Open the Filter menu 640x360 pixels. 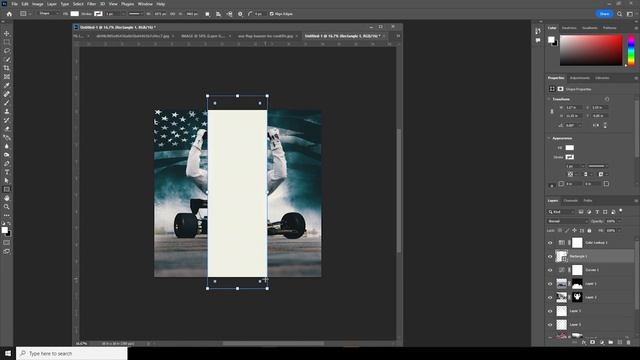click(x=91, y=4)
